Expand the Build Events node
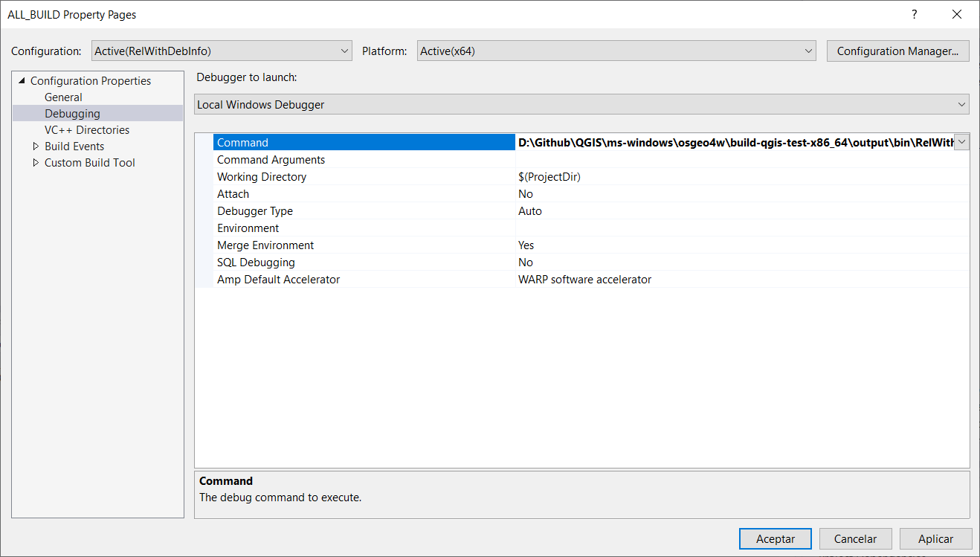The height and width of the screenshot is (557, 980). coord(36,147)
